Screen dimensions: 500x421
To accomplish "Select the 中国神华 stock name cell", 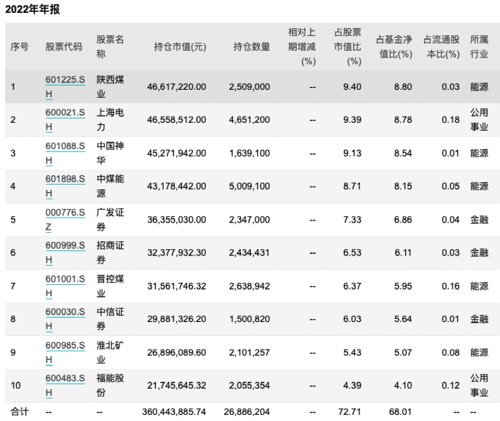I will [x=110, y=153].
